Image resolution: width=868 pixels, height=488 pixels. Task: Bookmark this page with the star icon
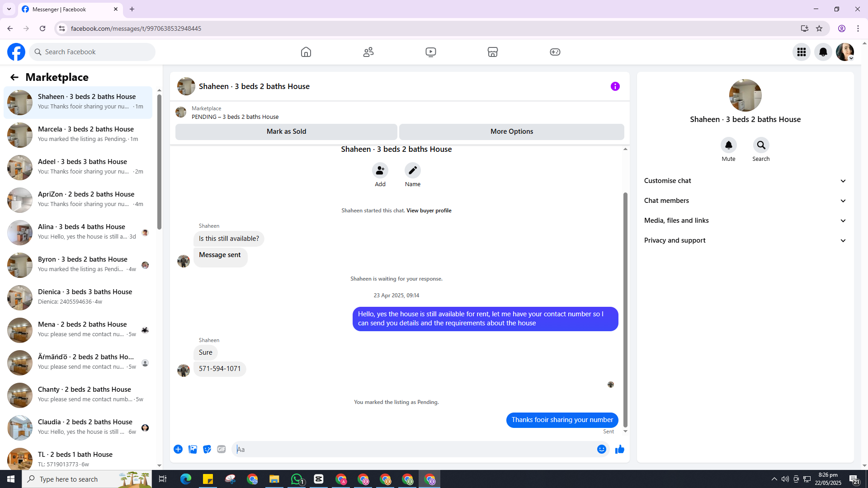coord(819,28)
